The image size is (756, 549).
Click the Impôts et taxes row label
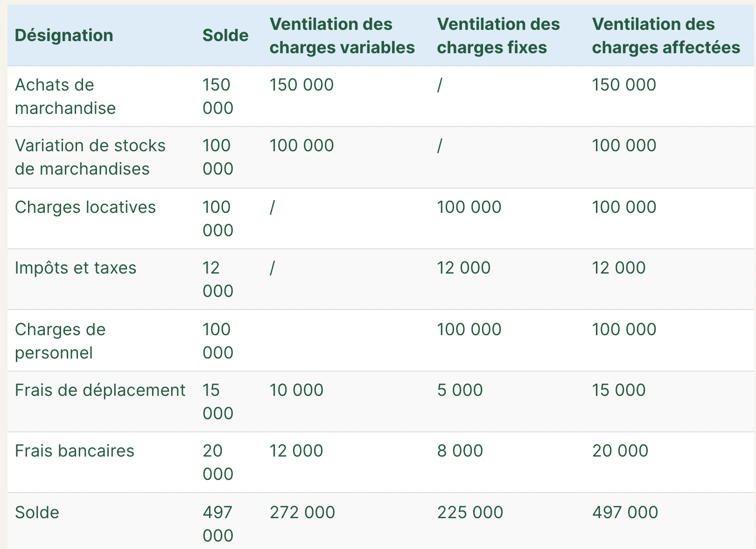[x=76, y=268]
